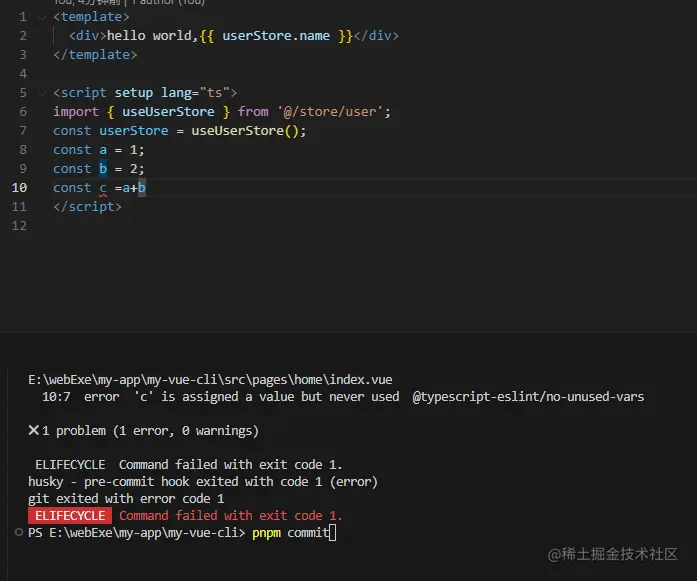
Task: Click the codelens author annotation at top
Action: (x=129, y=2)
